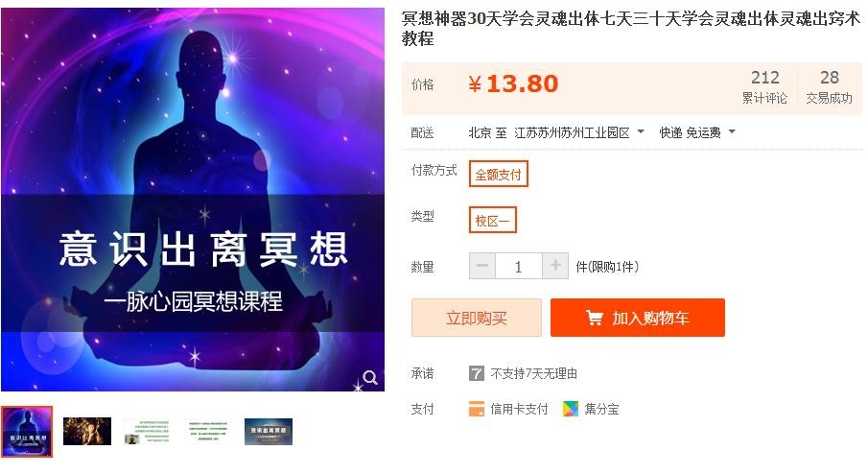Select the 校区一 type option

coord(492,220)
